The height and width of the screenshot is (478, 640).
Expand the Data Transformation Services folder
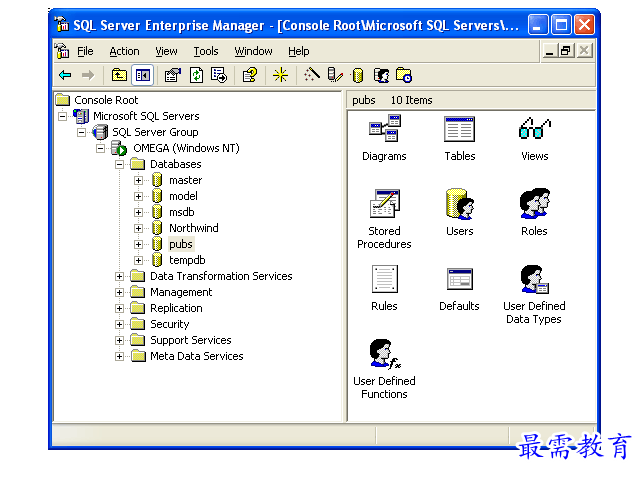click(x=119, y=276)
